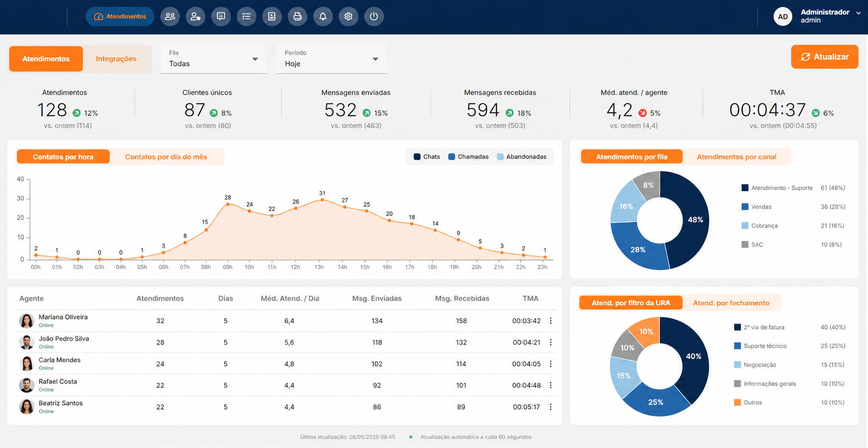Switch to Atend. por fechamento tab
868x448 pixels.
[x=731, y=303]
